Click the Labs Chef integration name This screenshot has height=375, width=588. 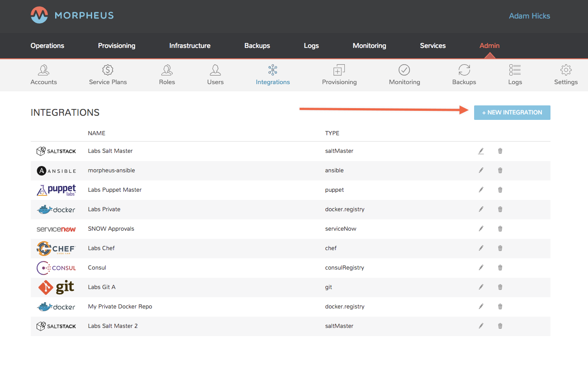click(x=101, y=248)
